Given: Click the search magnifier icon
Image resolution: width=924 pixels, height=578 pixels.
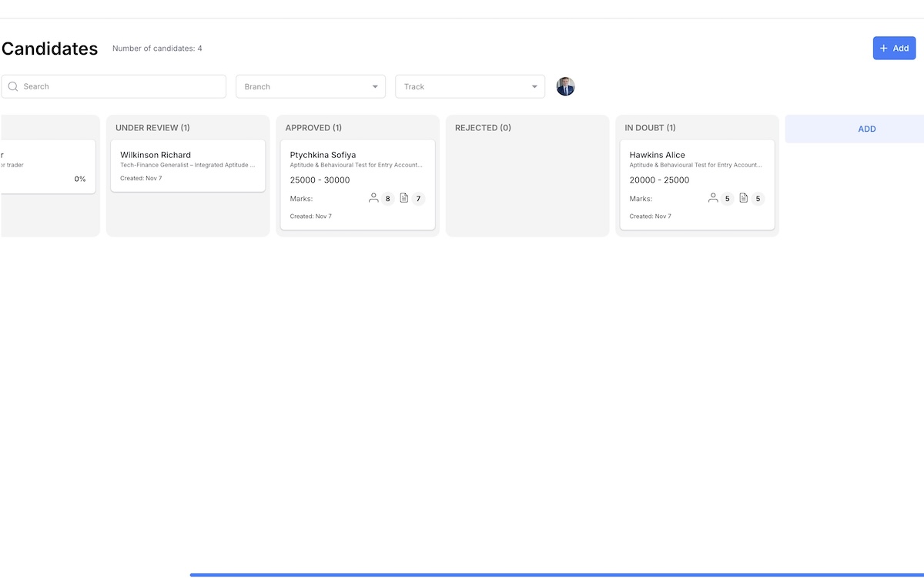Looking at the screenshot, I should 13,86.
